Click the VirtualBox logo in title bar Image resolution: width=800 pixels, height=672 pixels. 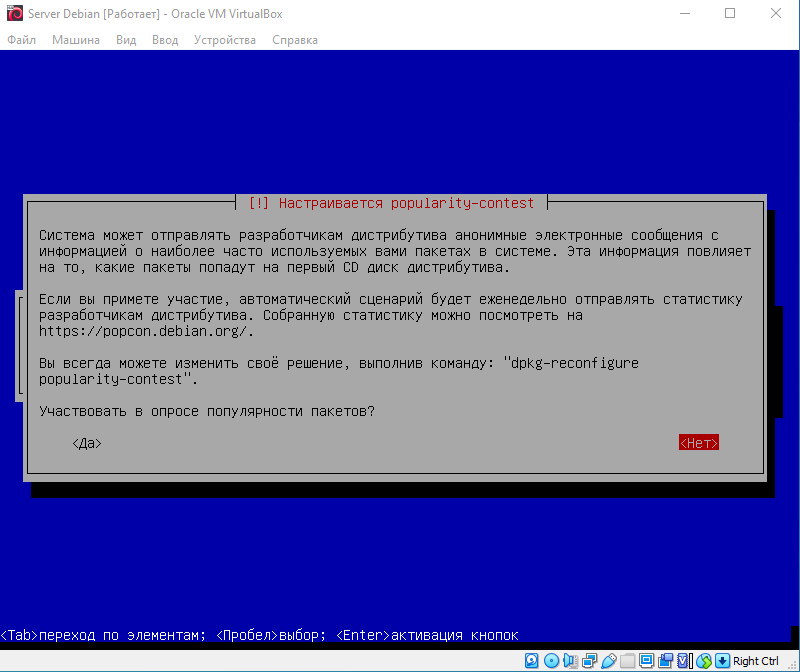[x=14, y=15]
